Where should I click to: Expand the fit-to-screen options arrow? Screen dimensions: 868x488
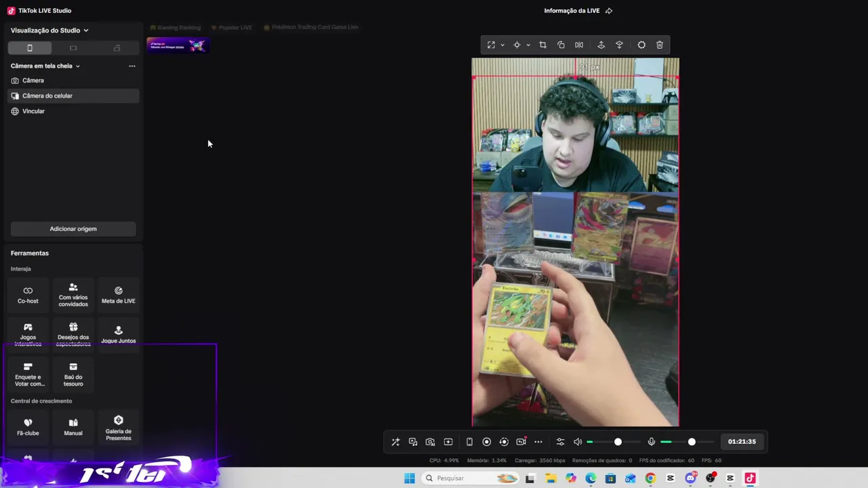502,45
